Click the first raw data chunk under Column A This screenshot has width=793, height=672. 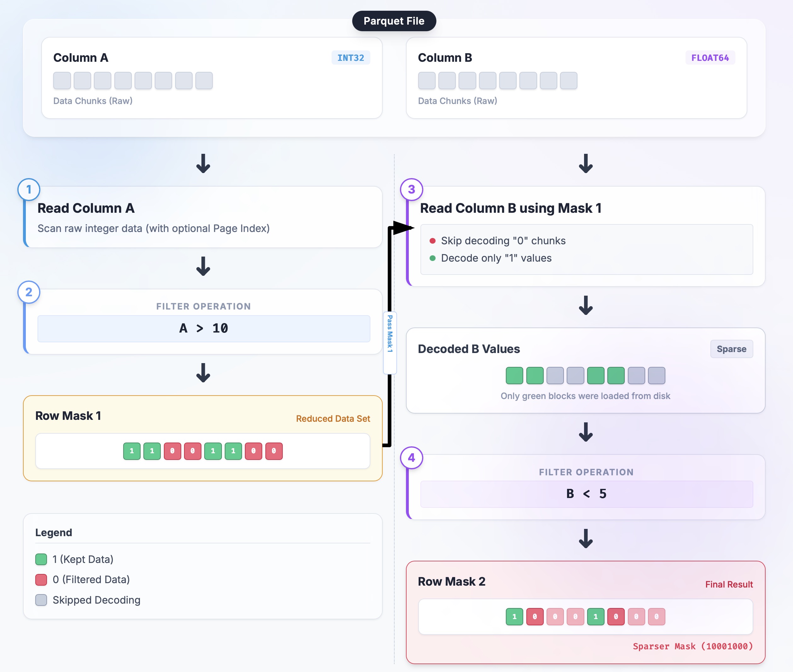click(x=62, y=80)
